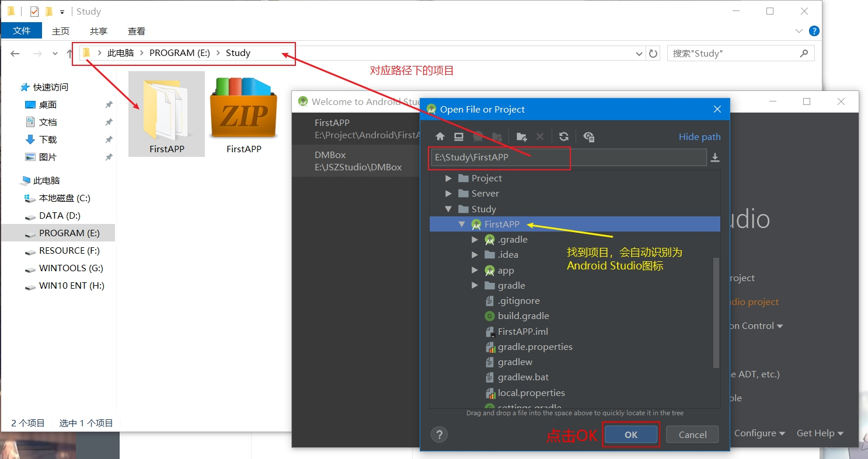Click OK to open the project

click(631, 435)
